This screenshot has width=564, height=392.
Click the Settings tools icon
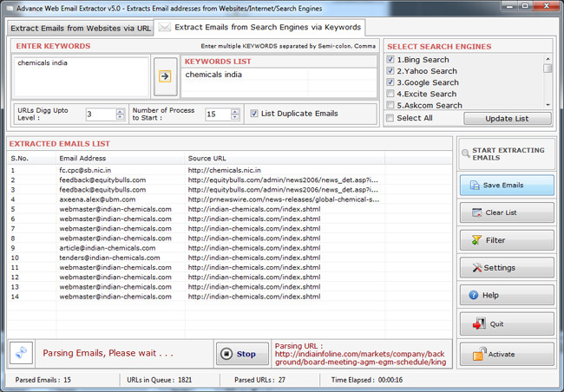coord(477,268)
